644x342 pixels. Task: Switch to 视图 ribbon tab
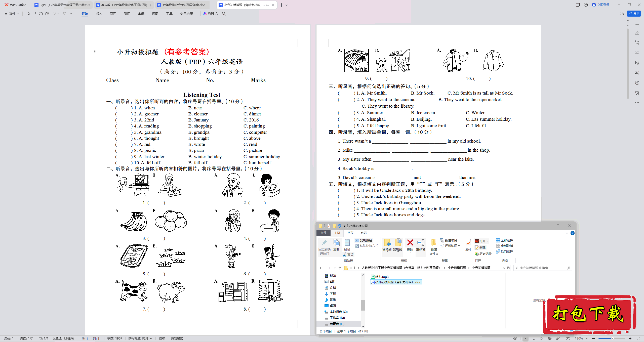[x=155, y=14]
